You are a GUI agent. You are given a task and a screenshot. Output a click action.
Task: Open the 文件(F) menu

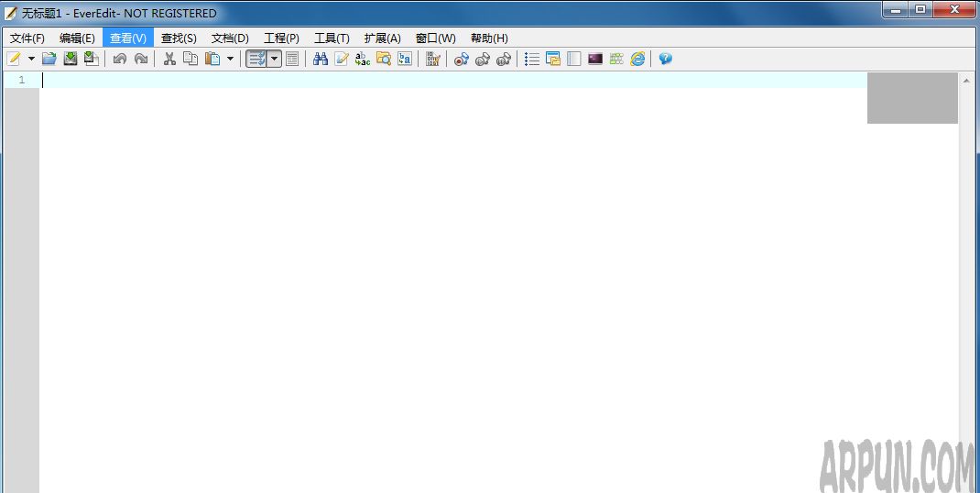pyautogui.click(x=27, y=38)
